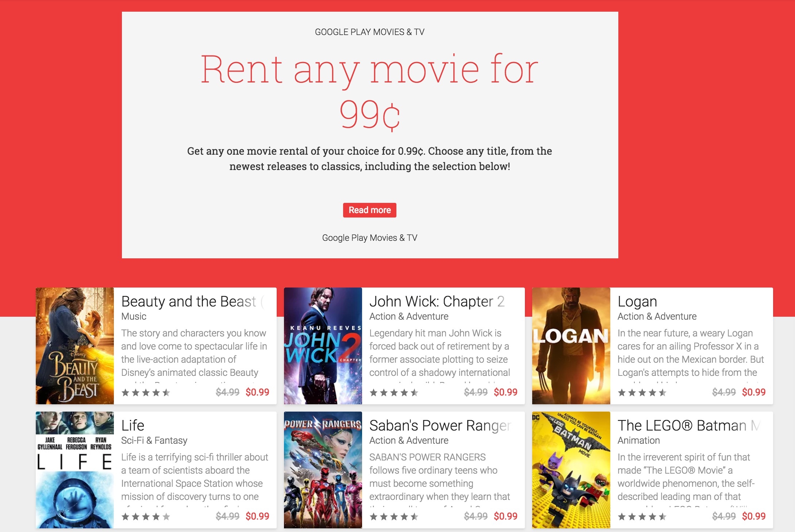The width and height of the screenshot is (795, 532).
Task: Click the Beauty and the Beast title
Action: pyautogui.click(x=193, y=302)
